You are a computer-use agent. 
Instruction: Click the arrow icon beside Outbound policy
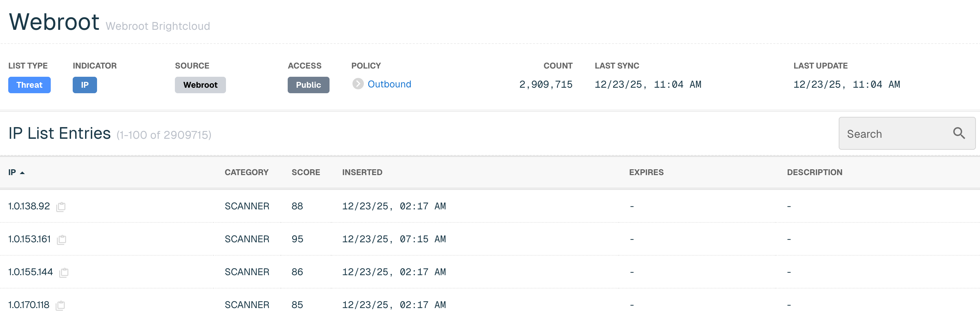point(358,84)
